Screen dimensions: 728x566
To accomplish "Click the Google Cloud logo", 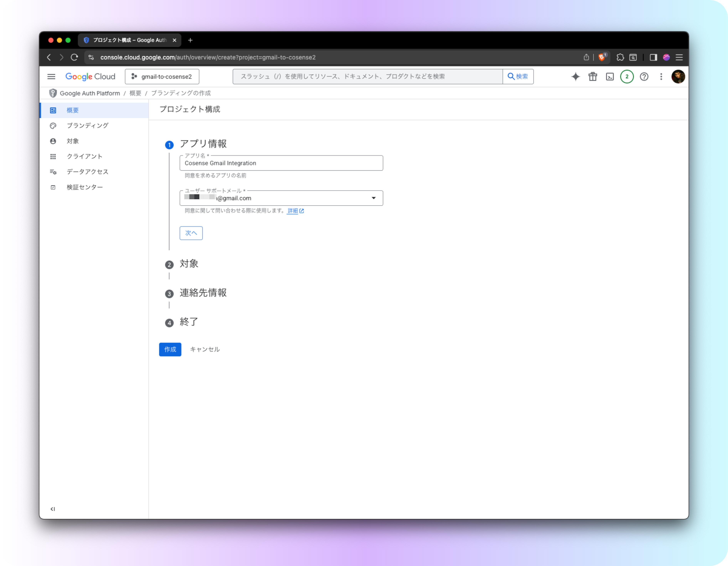I will point(90,77).
